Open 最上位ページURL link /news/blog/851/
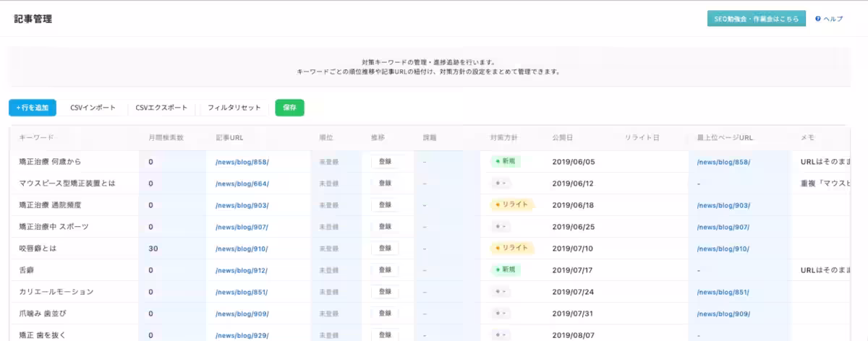 [x=723, y=292]
